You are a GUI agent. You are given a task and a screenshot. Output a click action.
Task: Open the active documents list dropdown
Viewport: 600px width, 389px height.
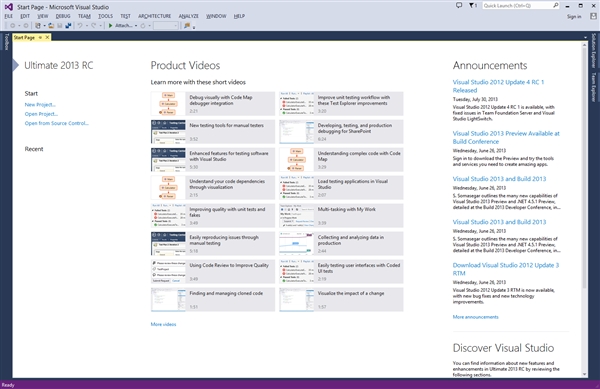pos(585,37)
